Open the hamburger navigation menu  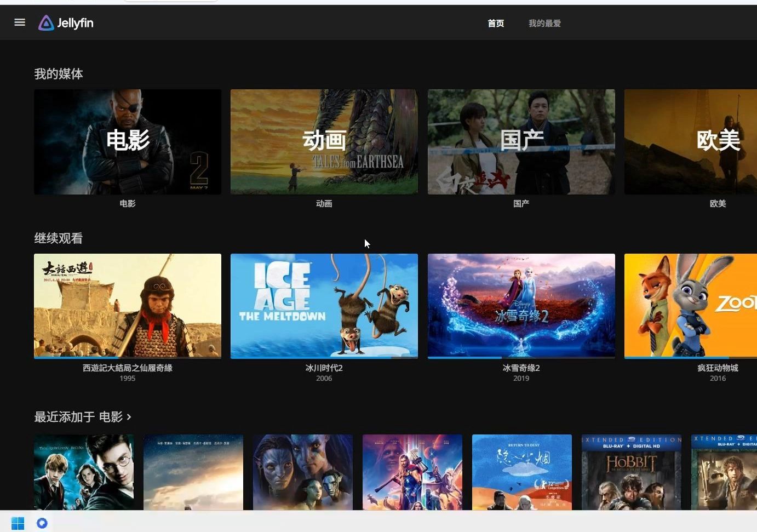(x=20, y=22)
